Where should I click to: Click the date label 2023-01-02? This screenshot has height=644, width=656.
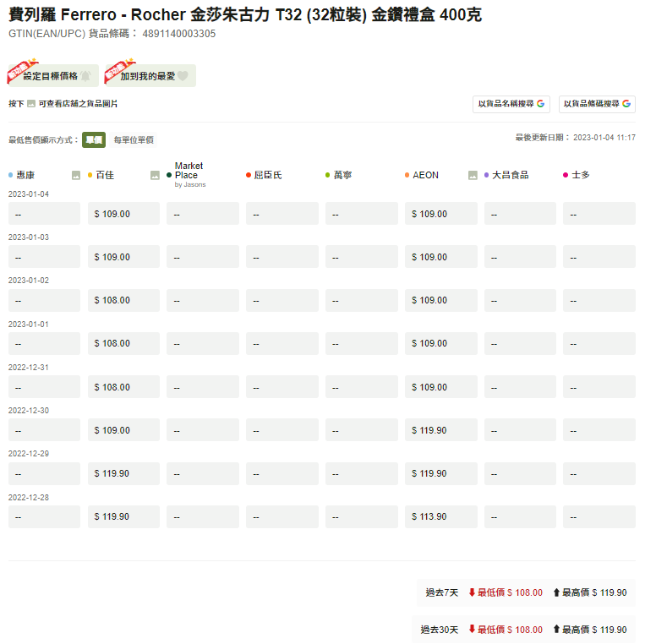click(x=29, y=281)
